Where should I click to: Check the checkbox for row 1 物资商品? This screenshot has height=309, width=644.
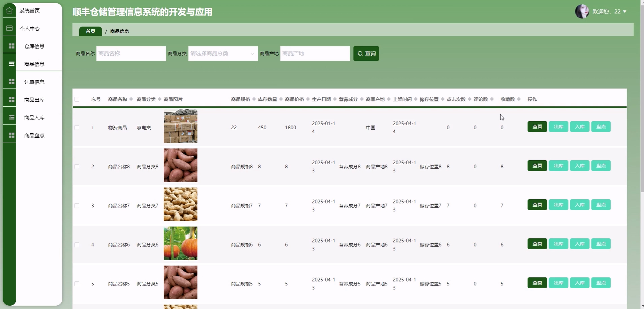(x=77, y=128)
